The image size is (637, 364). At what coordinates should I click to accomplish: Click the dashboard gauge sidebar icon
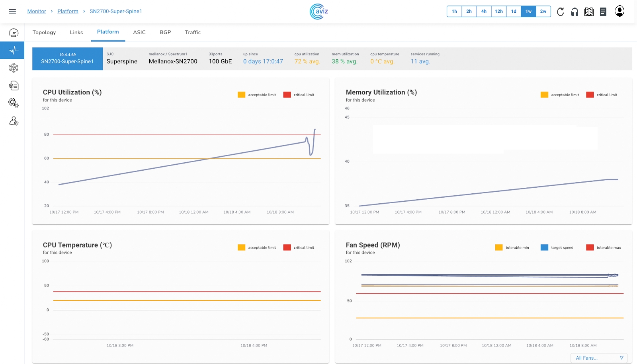click(14, 33)
